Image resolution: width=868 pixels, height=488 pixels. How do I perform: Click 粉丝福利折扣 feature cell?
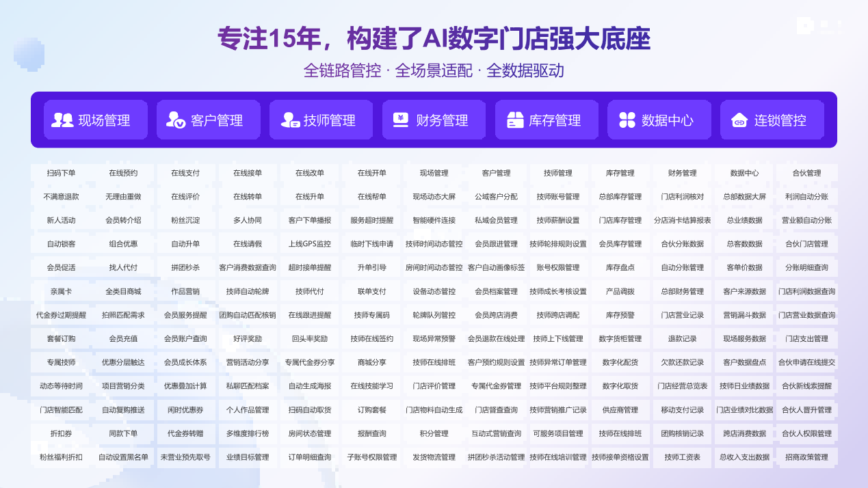(61, 457)
